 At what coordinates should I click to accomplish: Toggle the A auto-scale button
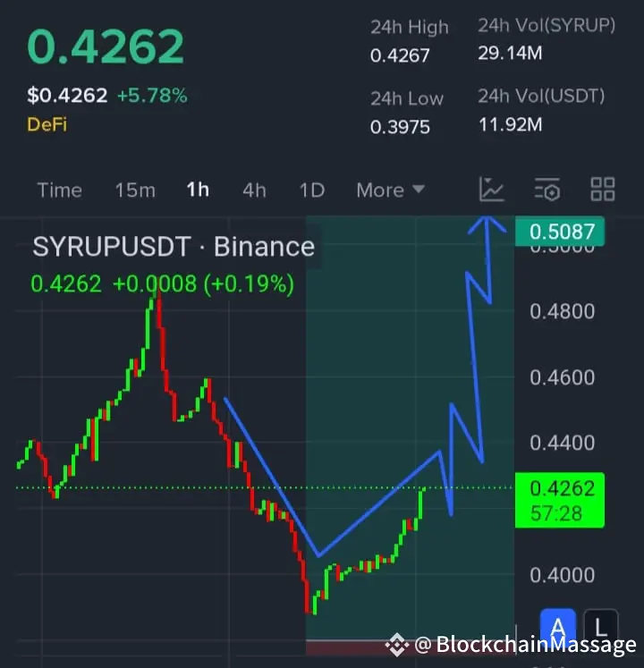tap(558, 626)
